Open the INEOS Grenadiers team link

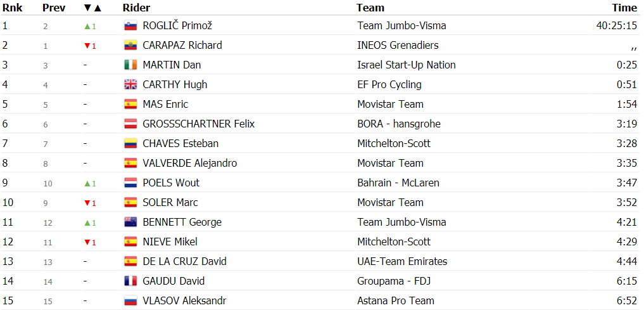click(398, 45)
